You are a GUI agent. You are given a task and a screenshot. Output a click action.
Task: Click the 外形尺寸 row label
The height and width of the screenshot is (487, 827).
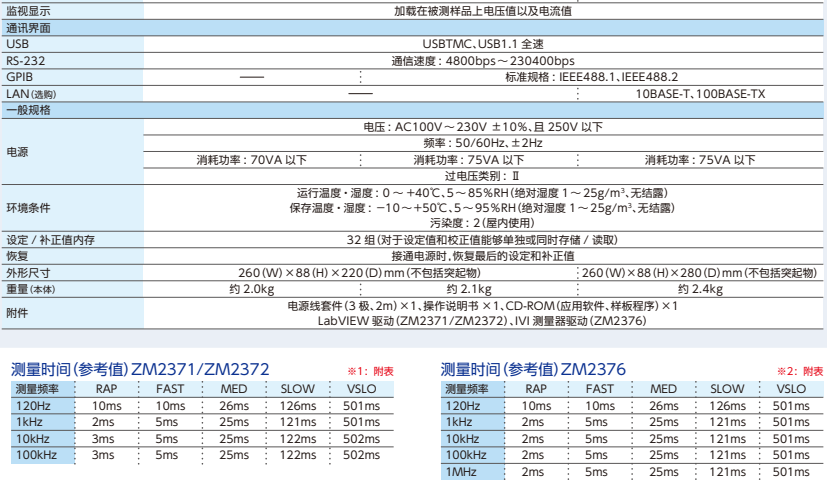(x=28, y=272)
